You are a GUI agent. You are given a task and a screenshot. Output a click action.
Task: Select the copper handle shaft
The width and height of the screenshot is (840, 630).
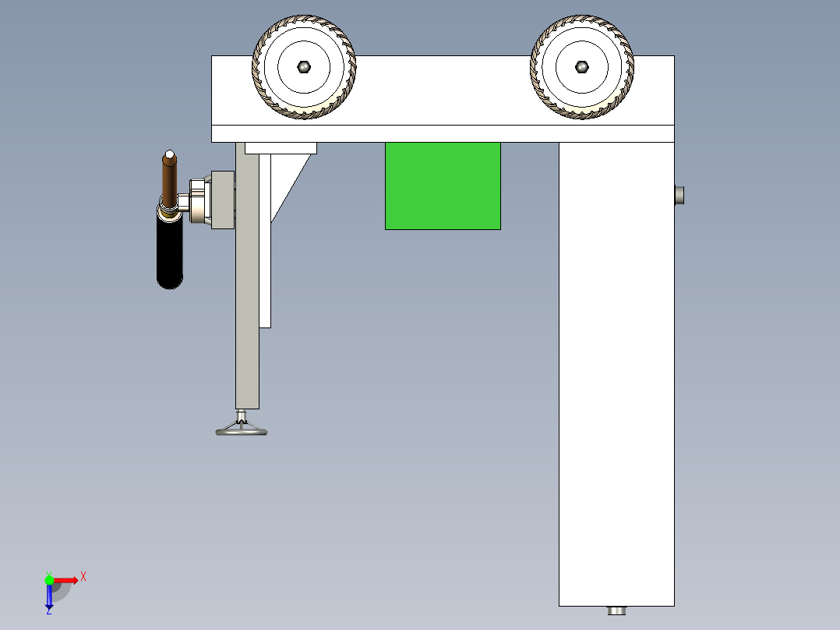point(168,179)
